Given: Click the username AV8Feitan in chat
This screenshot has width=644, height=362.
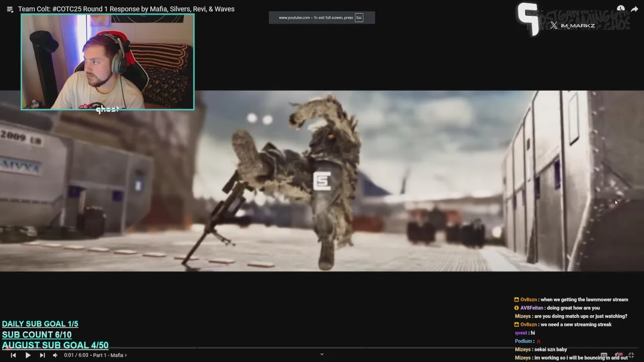Looking at the screenshot, I should (532, 308).
